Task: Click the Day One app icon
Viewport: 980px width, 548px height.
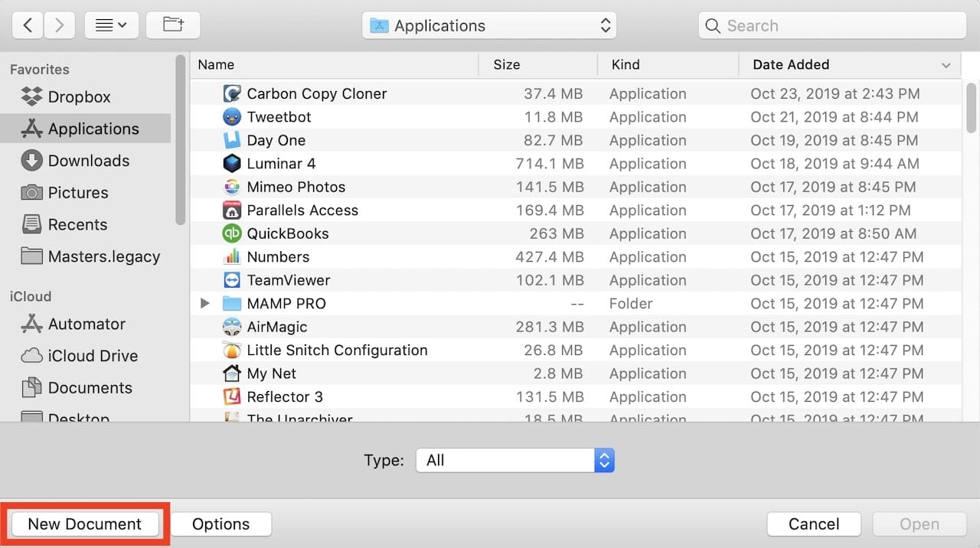Action: [232, 140]
